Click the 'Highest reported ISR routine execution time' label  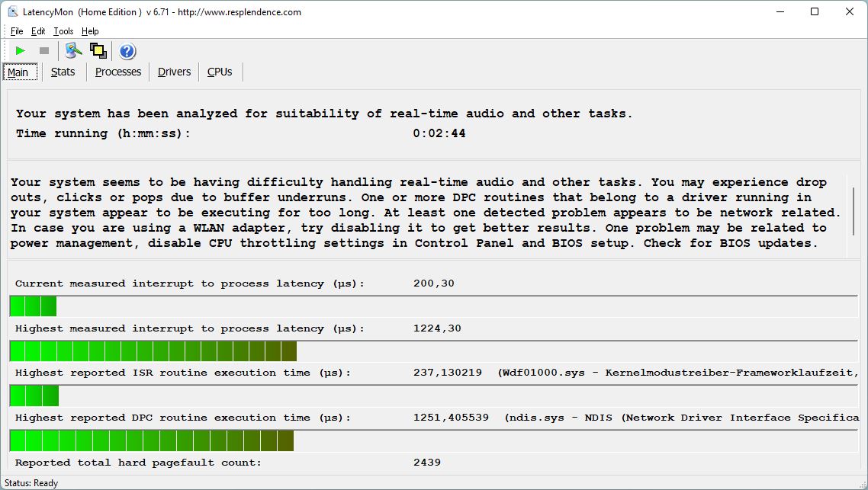tap(183, 373)
